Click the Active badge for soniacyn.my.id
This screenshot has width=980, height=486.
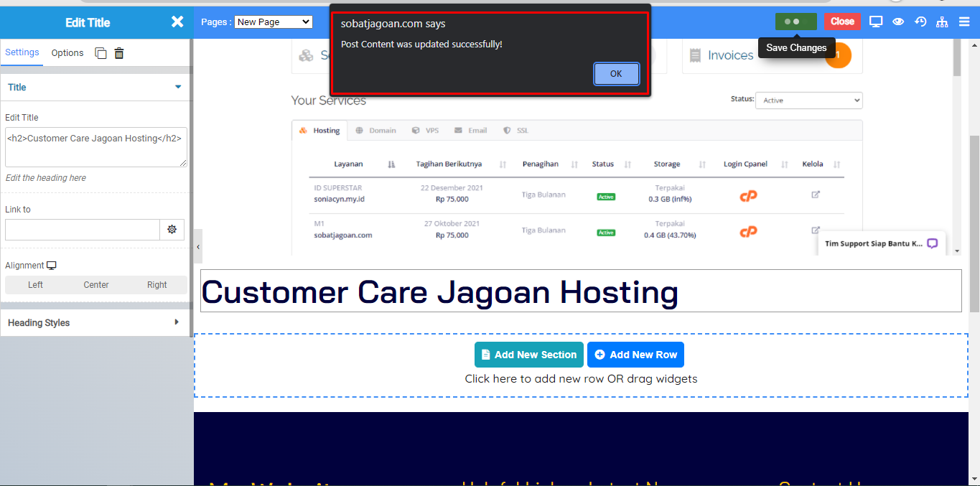click(606, 197)
